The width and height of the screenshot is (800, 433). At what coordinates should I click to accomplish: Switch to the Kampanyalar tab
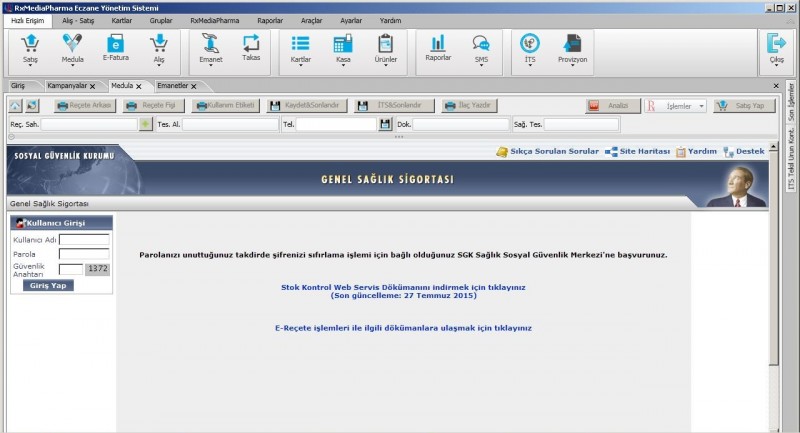tap(67, 86)
